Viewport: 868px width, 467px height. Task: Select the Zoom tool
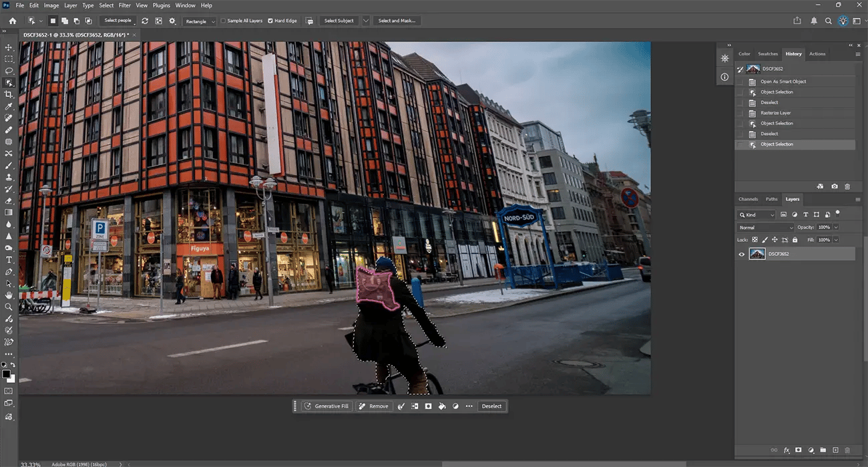point(9,307)
